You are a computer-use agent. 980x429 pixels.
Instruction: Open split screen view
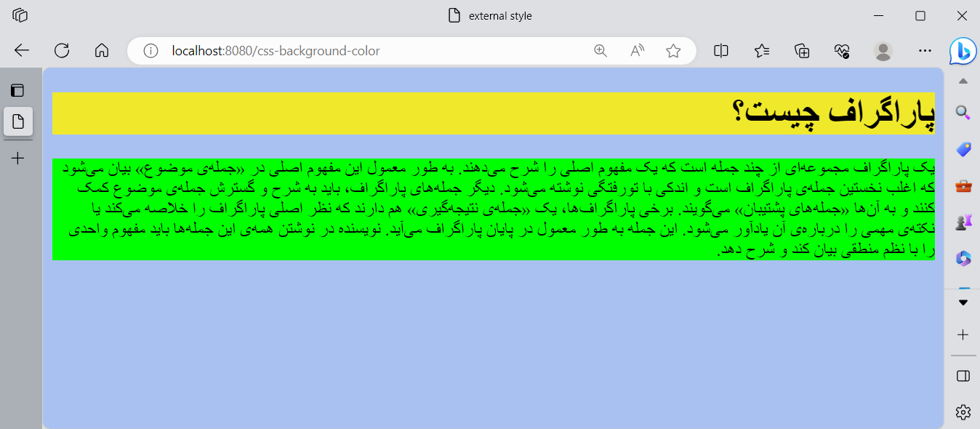[x=721, y=51]
